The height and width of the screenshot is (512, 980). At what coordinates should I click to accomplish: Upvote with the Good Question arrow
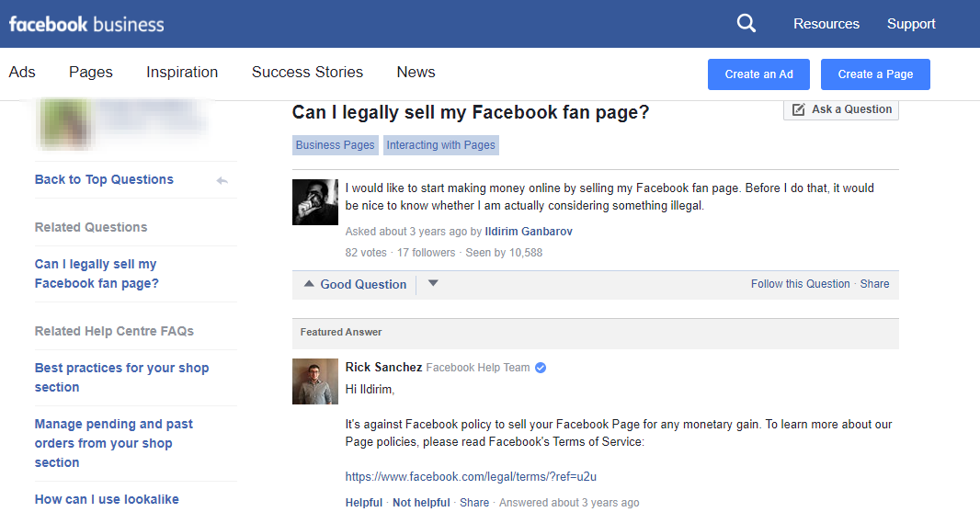coord(309,283)
